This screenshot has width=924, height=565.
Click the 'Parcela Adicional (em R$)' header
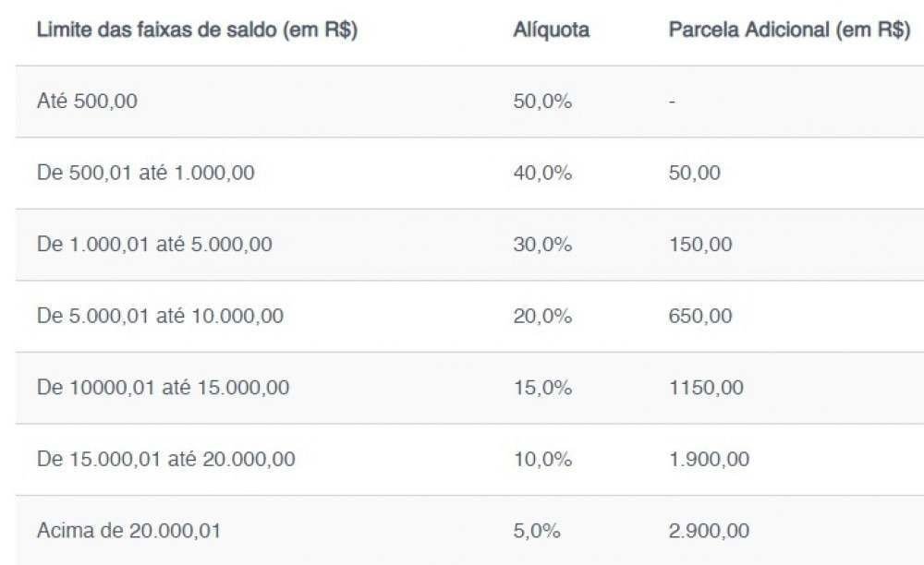pyautogui.click(x=789, y=30)
